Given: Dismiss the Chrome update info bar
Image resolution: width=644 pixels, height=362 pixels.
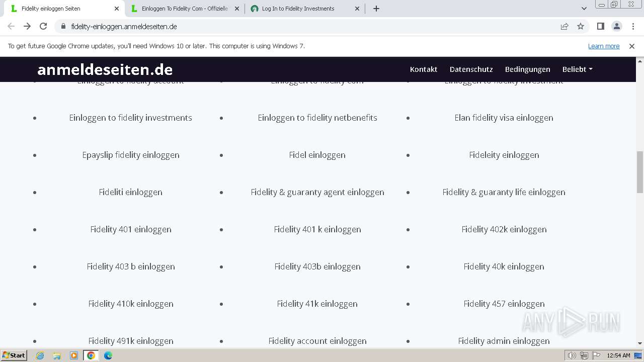Looking at the screenshot, I should (632, 46).
